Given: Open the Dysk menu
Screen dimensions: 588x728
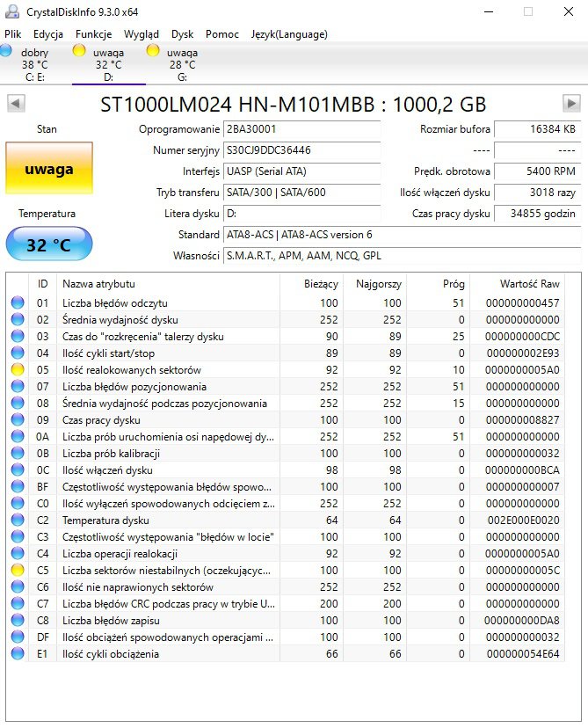Looking at the screenshot, I should coord(183,34).
